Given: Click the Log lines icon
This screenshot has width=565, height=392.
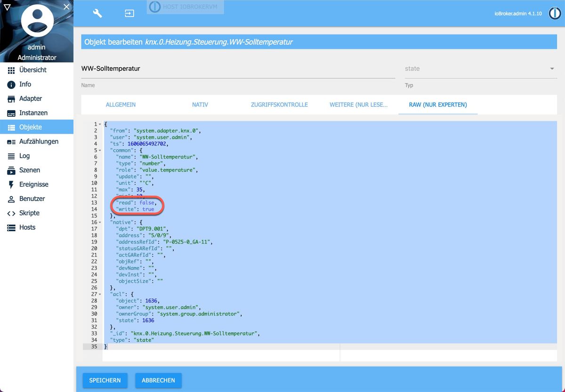Looking at the screenshot, I should click(11, 156).
